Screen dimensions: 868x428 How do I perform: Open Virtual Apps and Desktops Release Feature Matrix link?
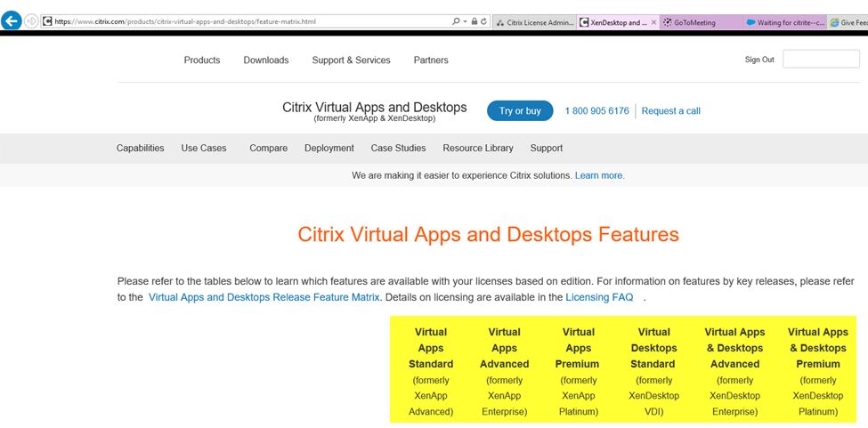pyautogui.click(x=264, y=297)
